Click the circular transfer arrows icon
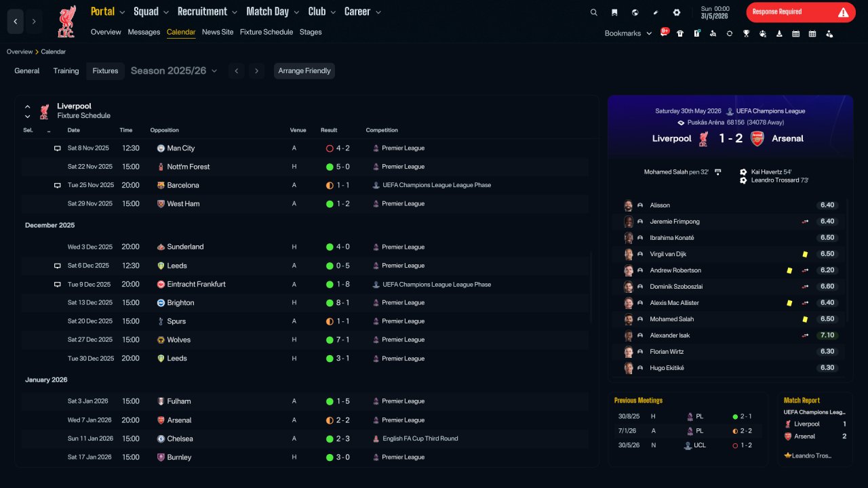Screen dimensions: 868x488 tap(730, 33)
